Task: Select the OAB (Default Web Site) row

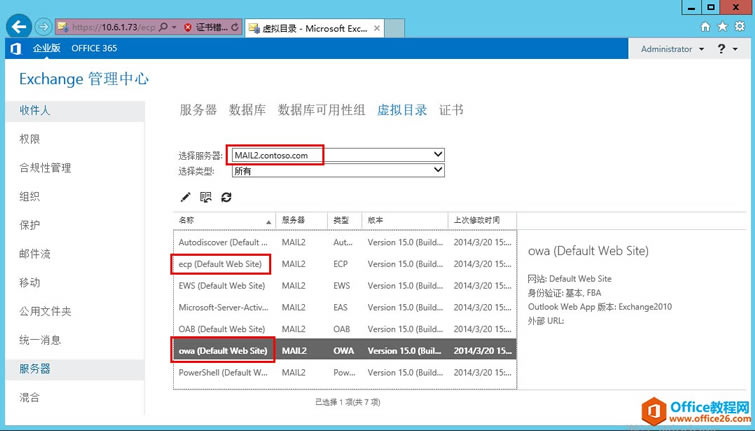Action: tap(345, 329)
